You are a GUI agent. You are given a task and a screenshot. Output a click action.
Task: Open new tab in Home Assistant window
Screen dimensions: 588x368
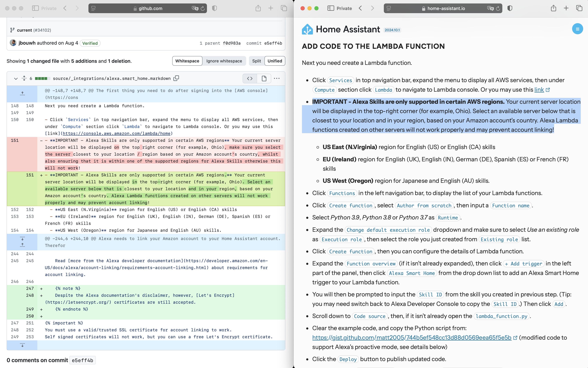566,8
